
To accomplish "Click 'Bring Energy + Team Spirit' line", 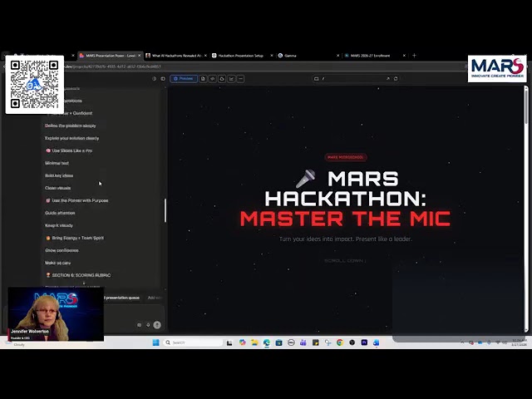I will [75, 238].
